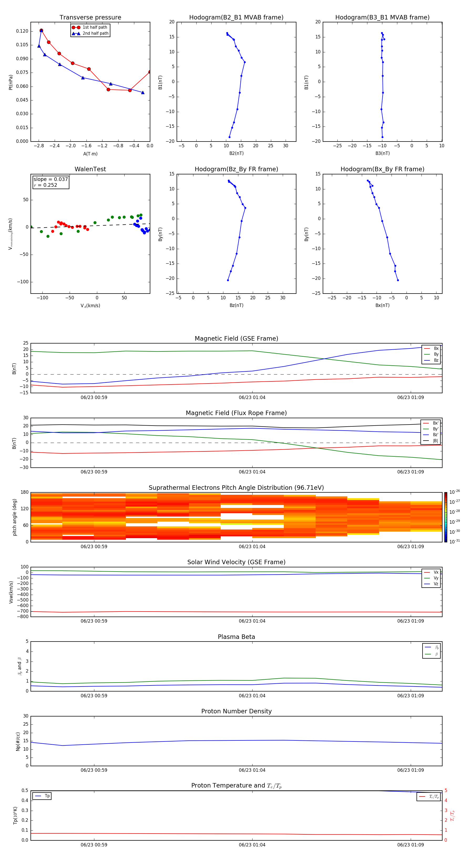The width and height of the screenshot is (473, 868).
Task: Click 'Proton Temperature and Te/Tp' title
Action: coord(236,786)
